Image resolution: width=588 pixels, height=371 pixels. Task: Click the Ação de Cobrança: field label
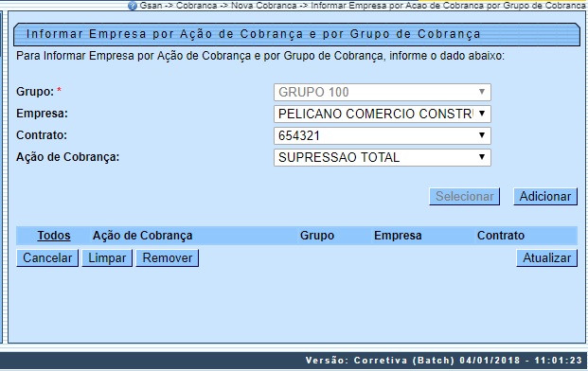pyautogui.click(x=67, y=157)
